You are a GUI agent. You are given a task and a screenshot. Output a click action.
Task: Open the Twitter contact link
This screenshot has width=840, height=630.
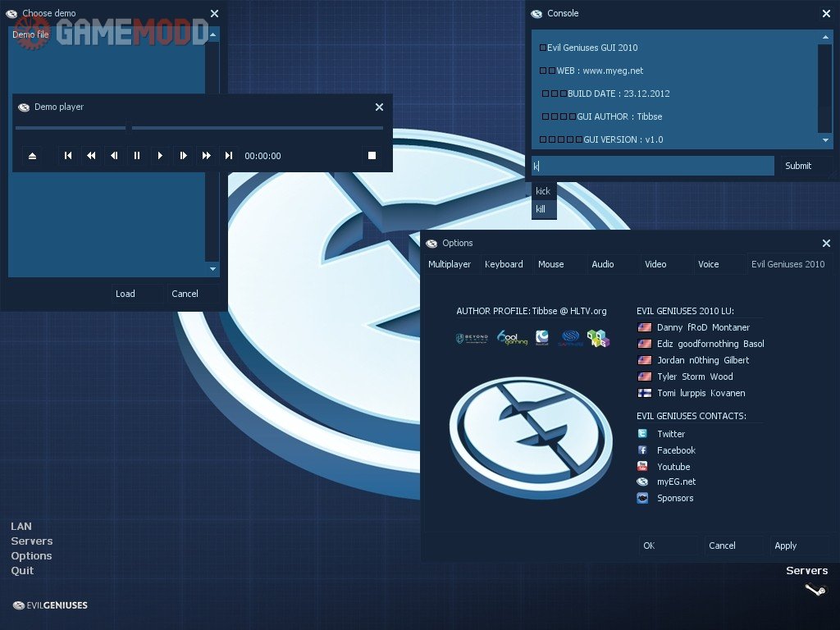[x=670, y=434]
